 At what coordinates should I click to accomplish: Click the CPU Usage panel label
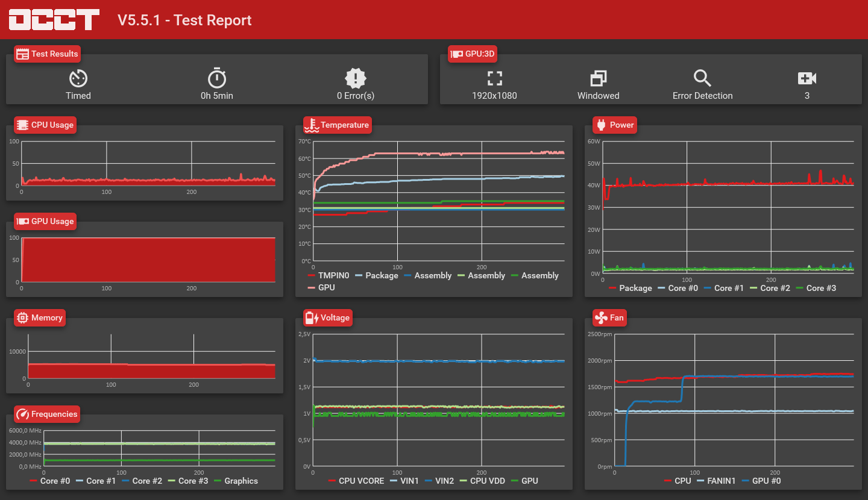45,125
